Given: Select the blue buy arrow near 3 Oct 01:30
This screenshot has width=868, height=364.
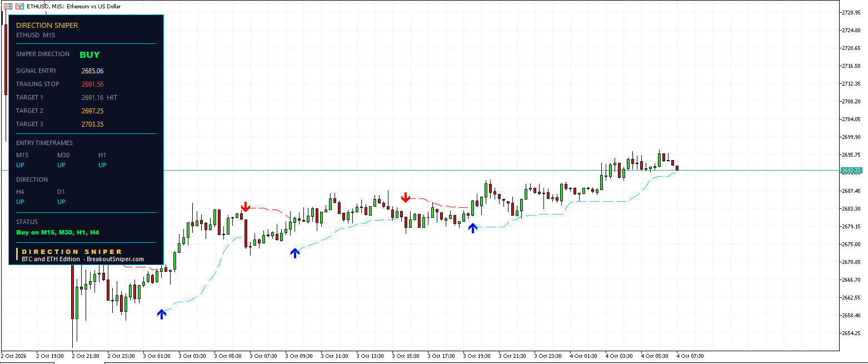Looking at the screenshot, I should pyautogui.click(x=162, y=314).
